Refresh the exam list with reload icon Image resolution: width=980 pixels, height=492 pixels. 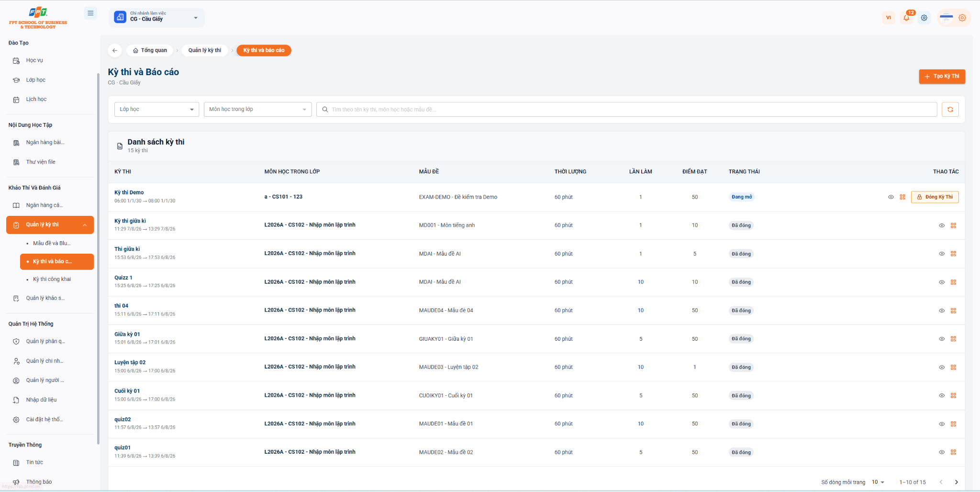[950, 110]
